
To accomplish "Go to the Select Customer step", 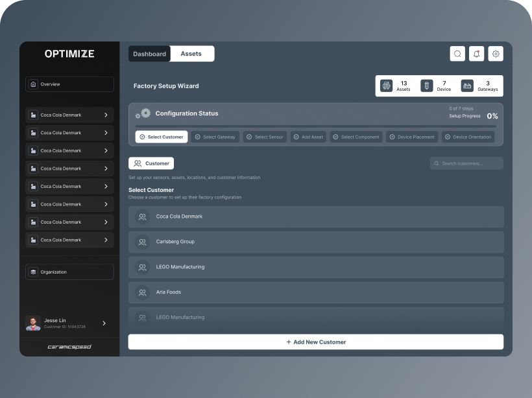I will click(162, 137).
